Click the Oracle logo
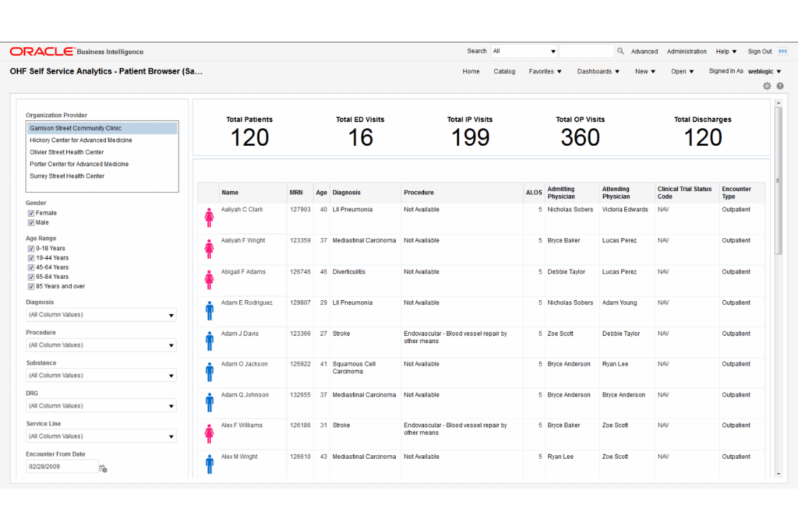This screenshot has width=798, height=532. [42, 51]
